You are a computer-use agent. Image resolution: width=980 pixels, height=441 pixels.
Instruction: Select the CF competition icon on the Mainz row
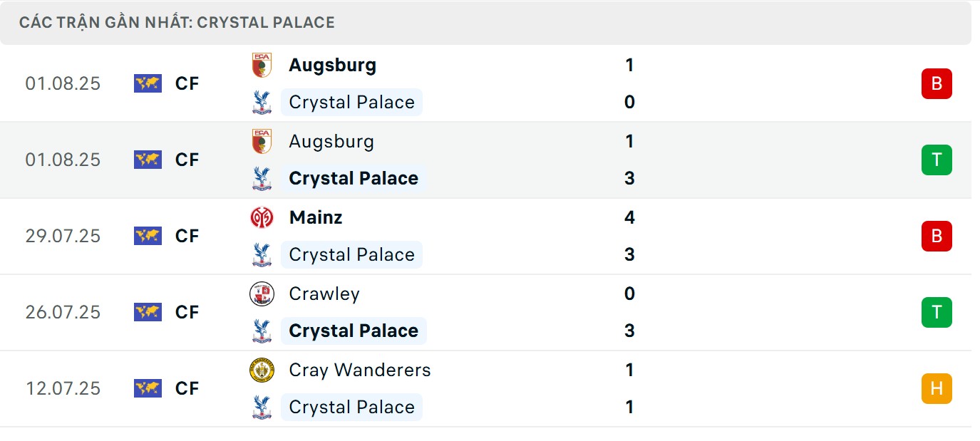(187, 236)
